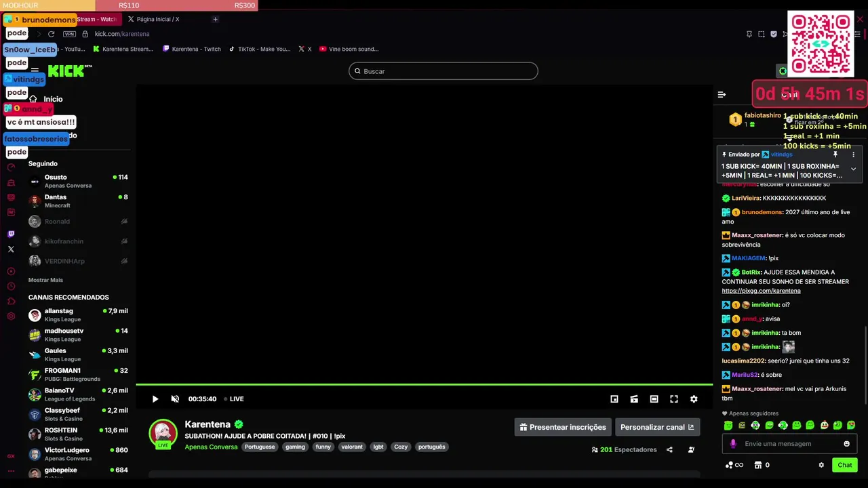Cast the stream using the cast icon
Viewport: 868px width, 488px height.
pos(634,399)
